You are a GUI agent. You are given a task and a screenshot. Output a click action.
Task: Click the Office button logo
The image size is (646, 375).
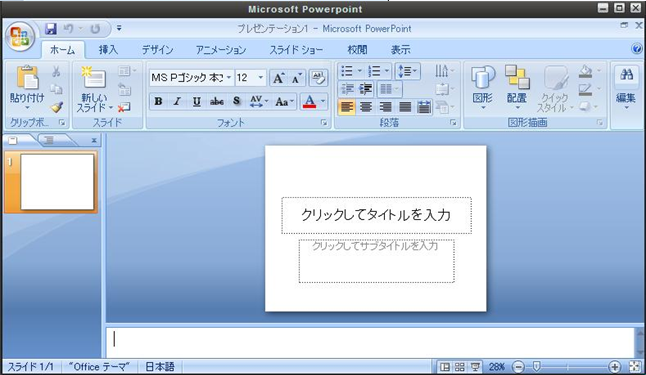pos(19,37)
